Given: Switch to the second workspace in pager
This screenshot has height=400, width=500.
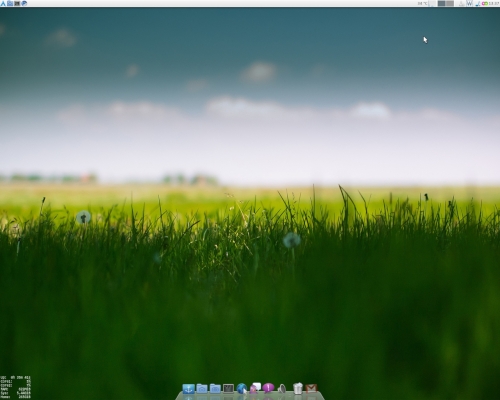Looking at the screenshot, I should (x=450, y=3).
